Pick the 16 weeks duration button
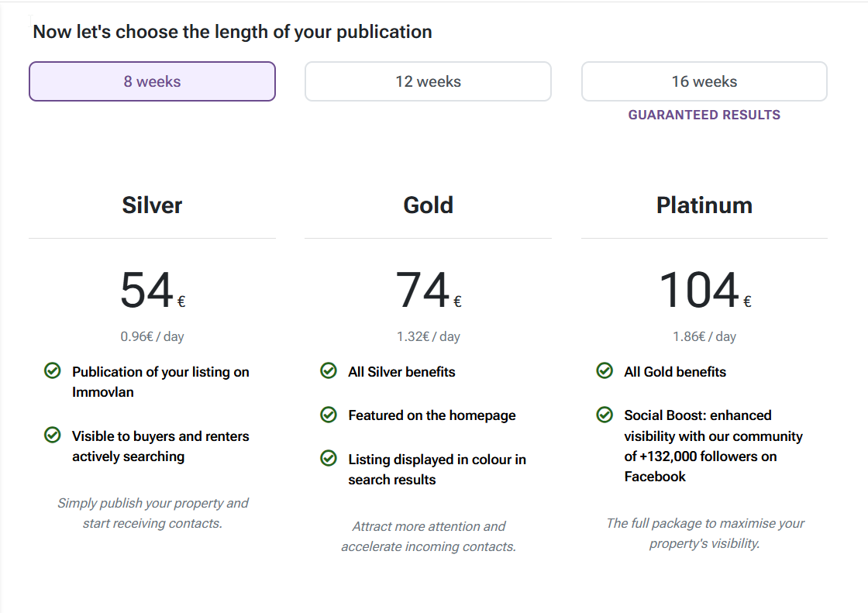 coord(704,81)
